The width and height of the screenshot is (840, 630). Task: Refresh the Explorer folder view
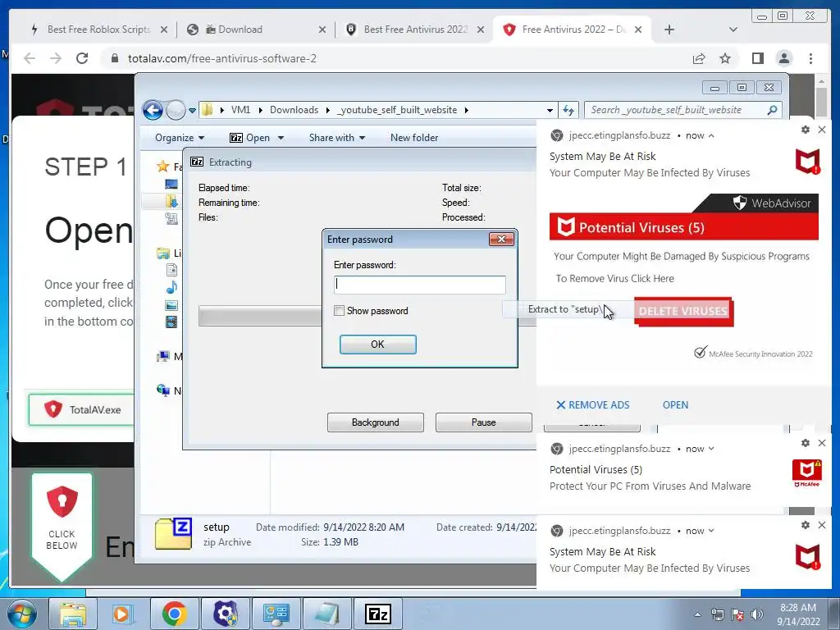[x=568, y=111]
